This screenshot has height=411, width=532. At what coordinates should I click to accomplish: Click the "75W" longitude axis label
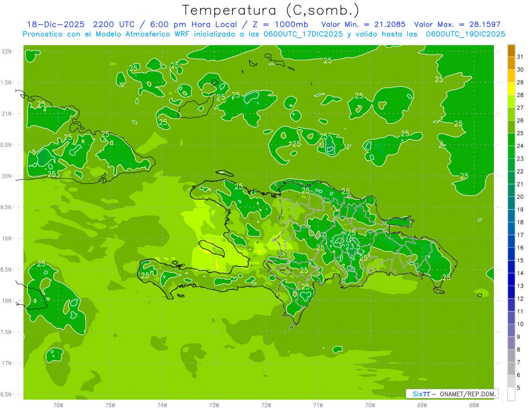pos(110,405)
